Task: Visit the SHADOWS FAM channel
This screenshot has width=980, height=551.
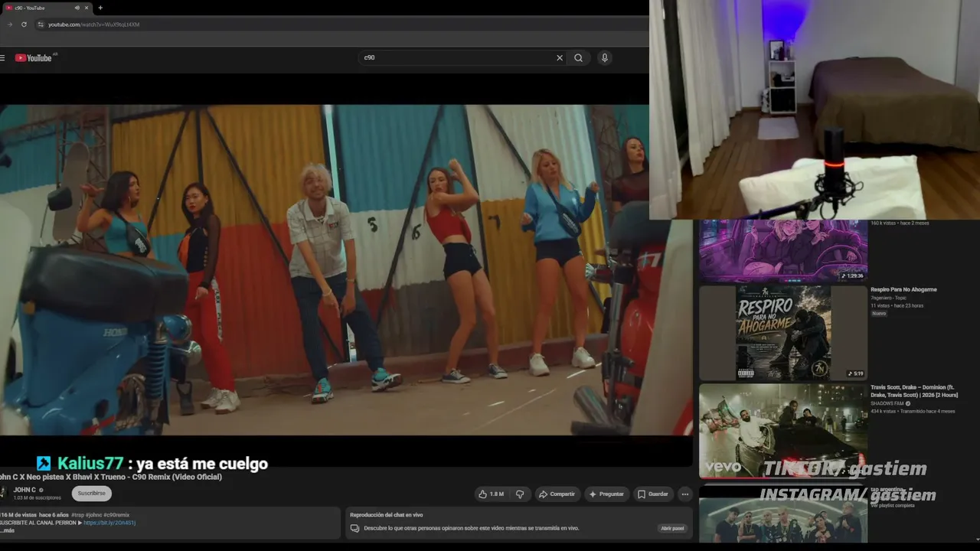Action: [x=887, y=403]
